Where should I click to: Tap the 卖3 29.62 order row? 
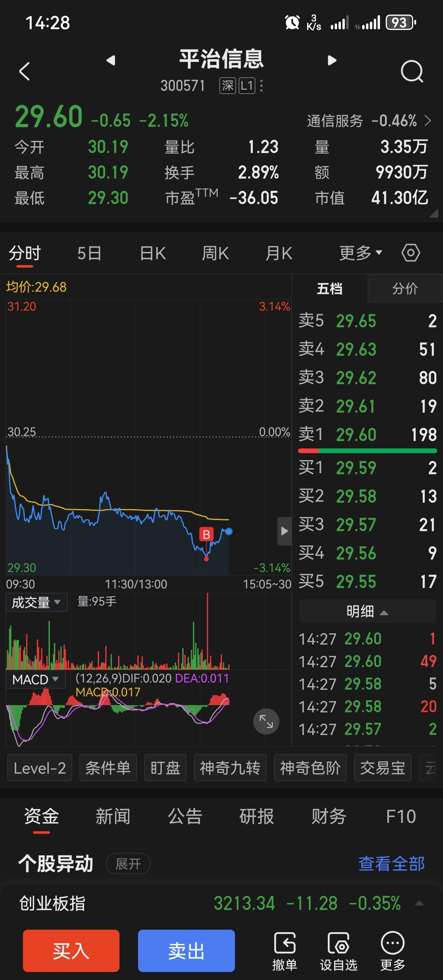tap(367, 377)
